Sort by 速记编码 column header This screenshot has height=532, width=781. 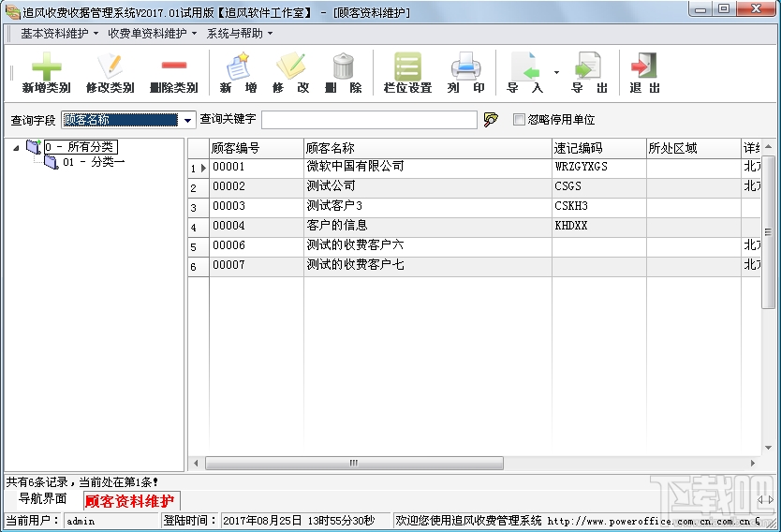(x=598, y=148)
